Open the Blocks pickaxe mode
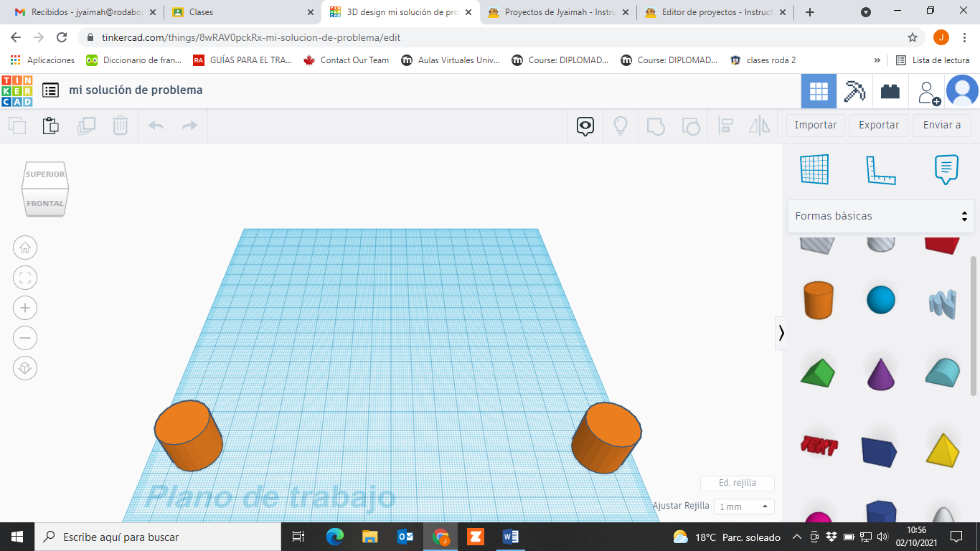 tap(854, 91)
